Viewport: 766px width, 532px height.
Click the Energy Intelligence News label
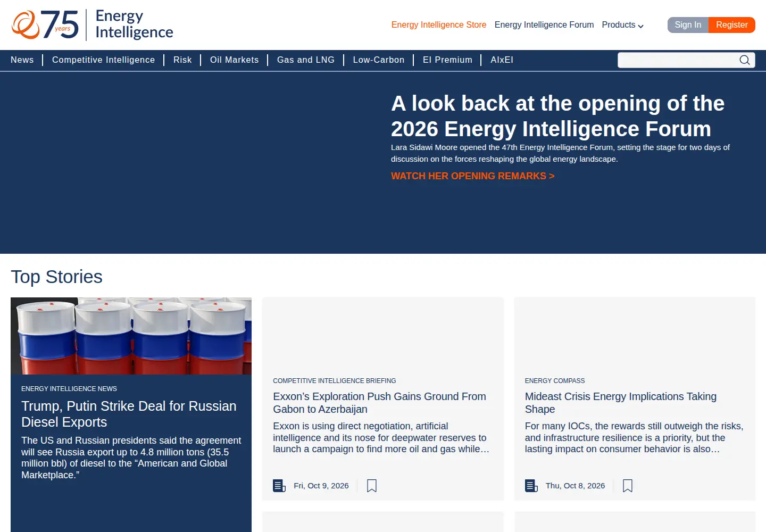coord(69,389)
